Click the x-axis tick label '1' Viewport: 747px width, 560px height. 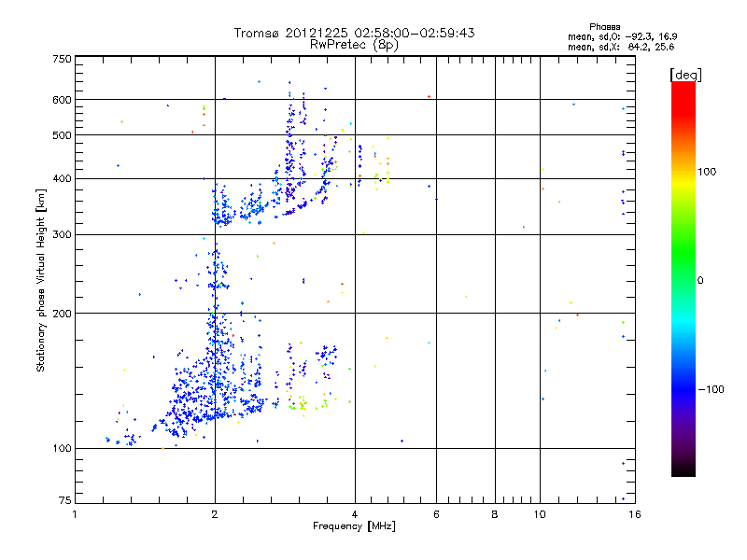click(75, 514)
